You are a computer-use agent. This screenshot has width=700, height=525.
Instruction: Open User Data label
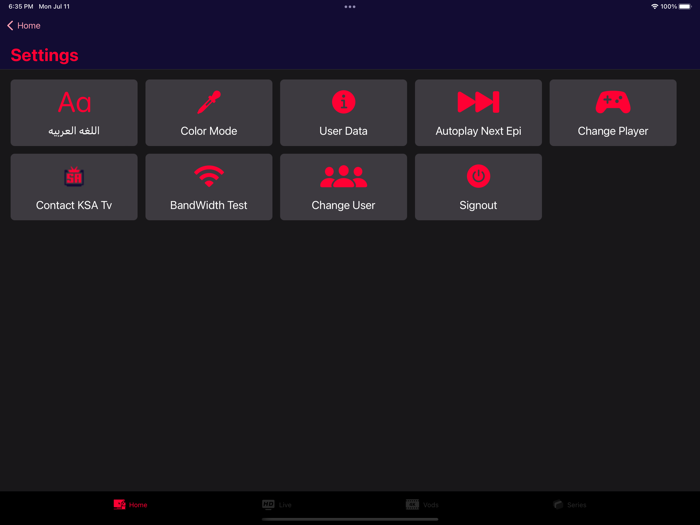[x=343, y=131]
